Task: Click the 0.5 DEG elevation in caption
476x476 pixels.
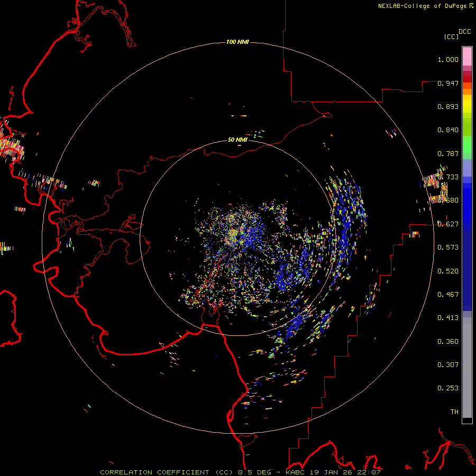Action: point(255,472)
